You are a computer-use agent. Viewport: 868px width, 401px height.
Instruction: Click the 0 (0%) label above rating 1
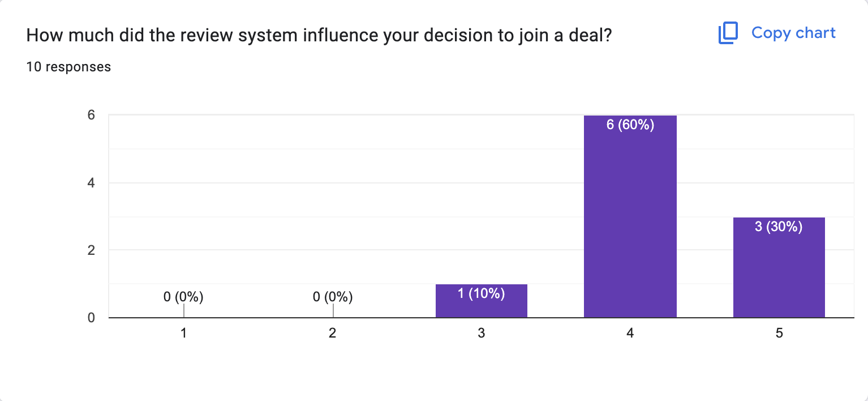coord(183,296)
